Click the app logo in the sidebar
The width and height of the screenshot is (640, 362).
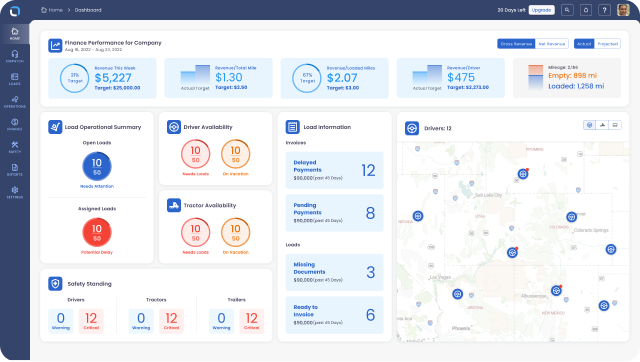15,11
